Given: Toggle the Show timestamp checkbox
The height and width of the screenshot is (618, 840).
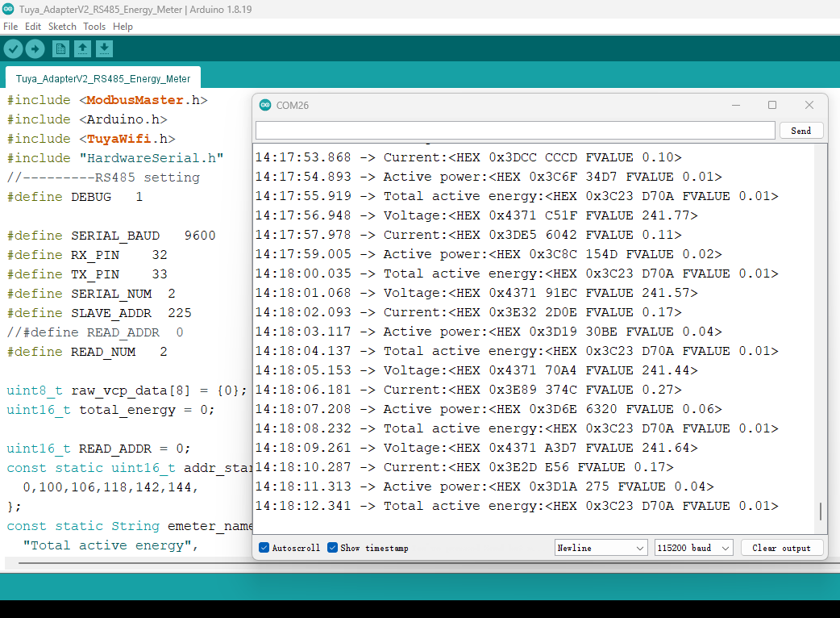Looking at the screenshot, I should tap(332, 548).
